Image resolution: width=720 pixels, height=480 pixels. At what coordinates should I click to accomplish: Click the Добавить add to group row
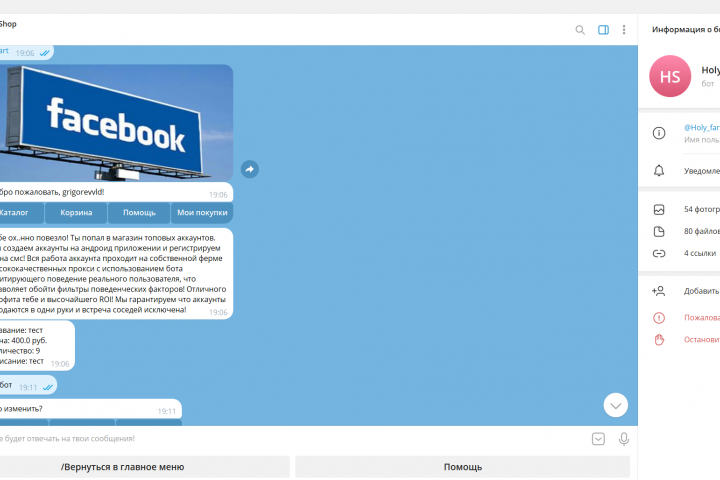pyautogui.click(x=679, y=291)
